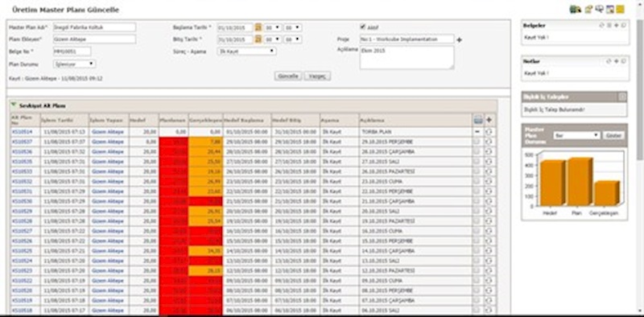Click the plus icon in Sevkiyat Alt Plan header
This screenshot has height=317, width=644.
click(489, 120)
